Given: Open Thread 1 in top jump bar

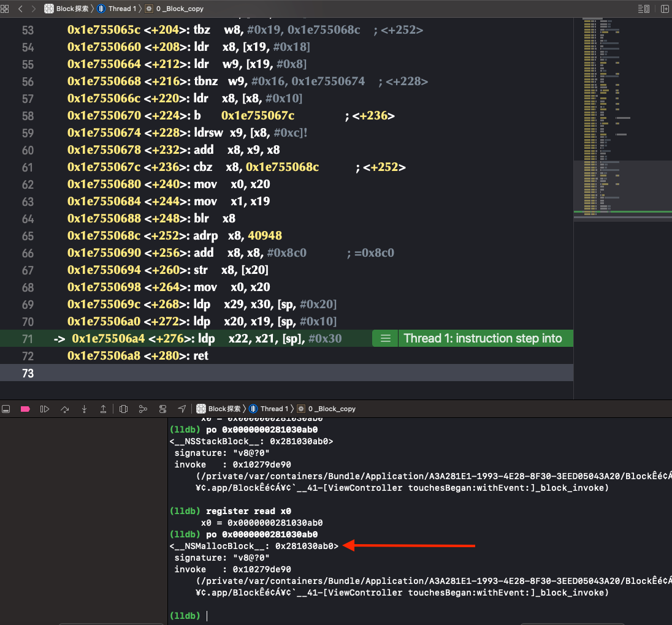Looking at the screenshot, I should point(116,9).
